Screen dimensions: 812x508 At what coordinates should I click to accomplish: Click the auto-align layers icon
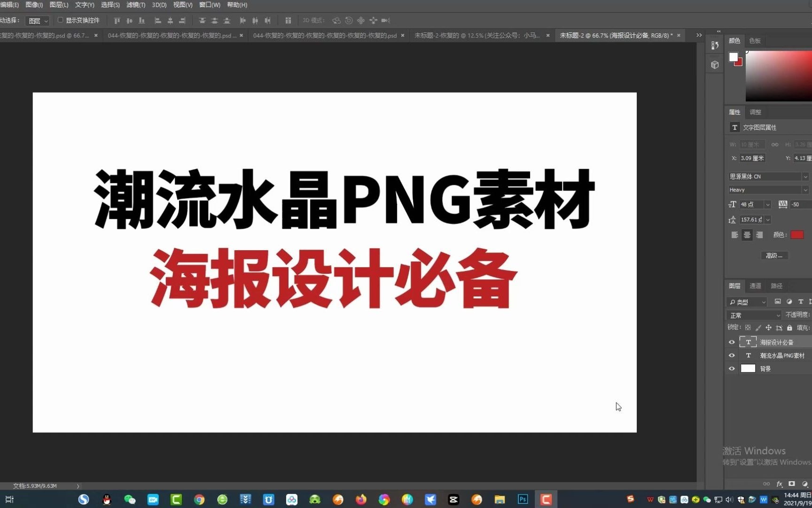coord(288,21)
